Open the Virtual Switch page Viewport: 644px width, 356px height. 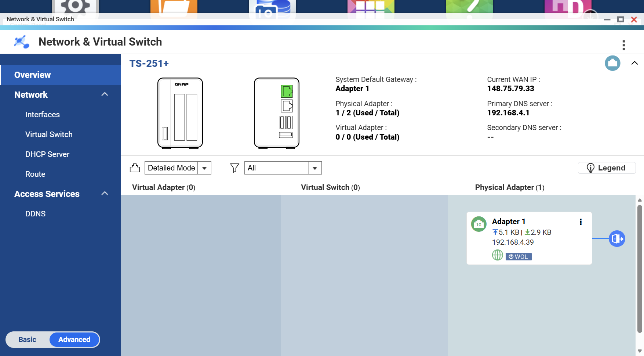pos(49,134)
